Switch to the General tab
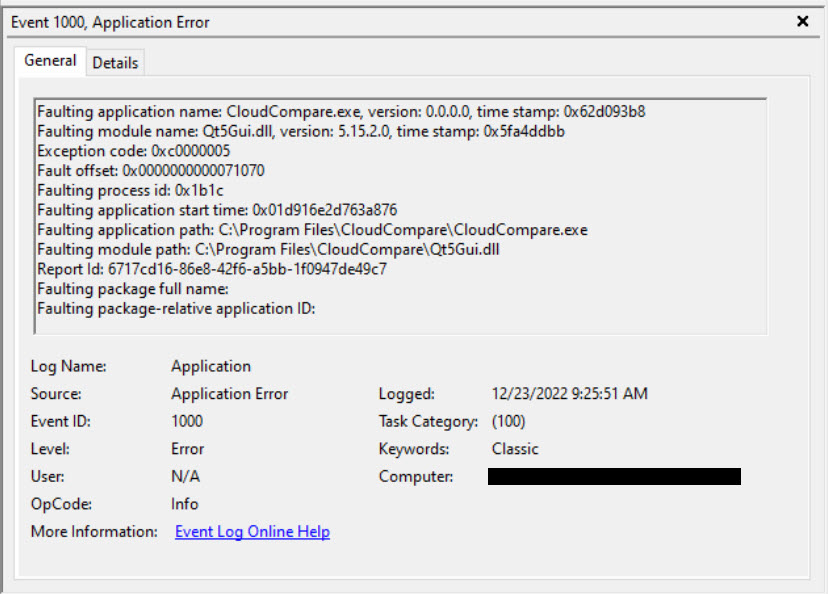 click(50, 61)
